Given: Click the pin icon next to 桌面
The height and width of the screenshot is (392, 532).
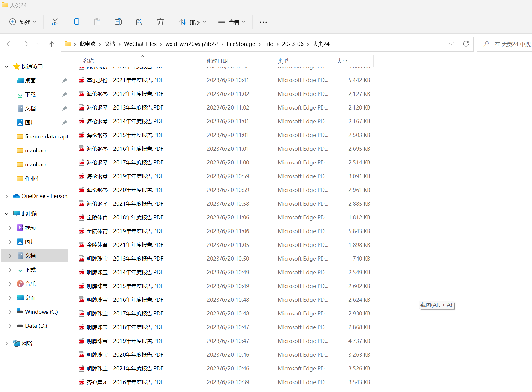Looking at the screenshot, I should [x=65, y=80].
